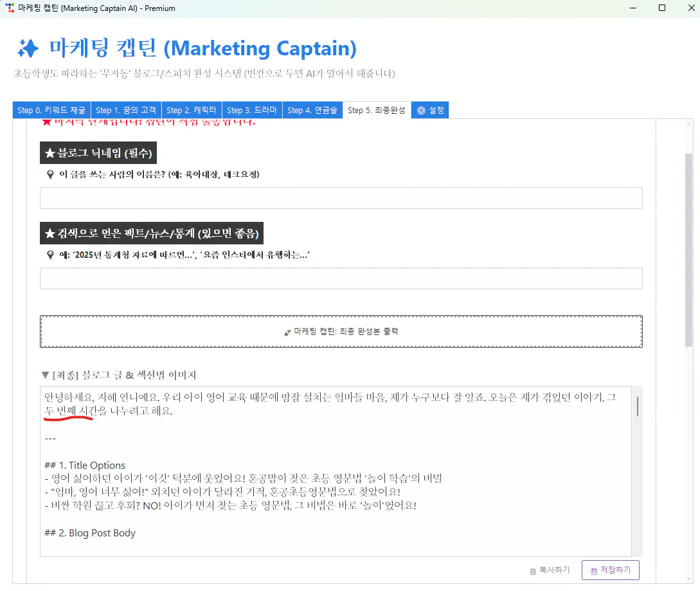Click the 마케팅 캡틴: 최종 완성본 출력 button

(341, 331)
